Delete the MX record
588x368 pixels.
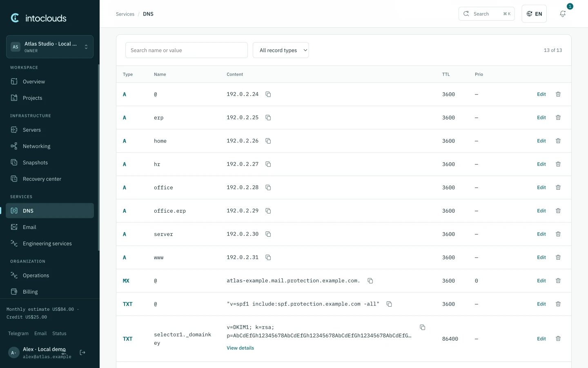coord(558,281)
